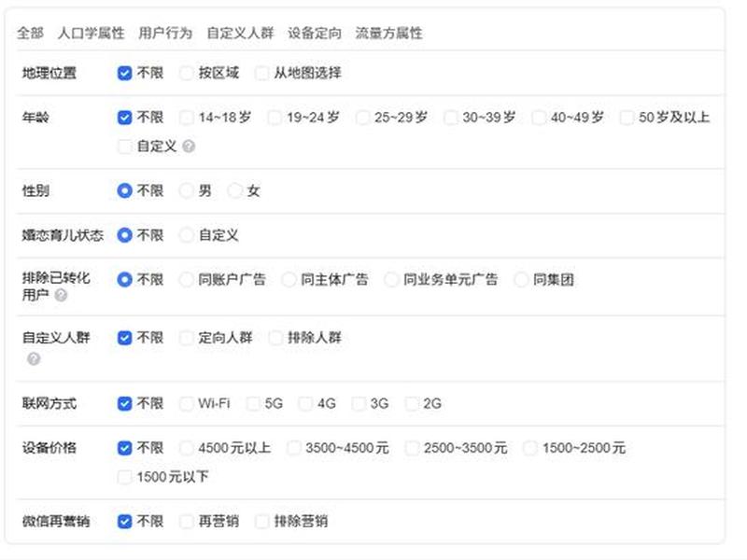The width and height of the screenshot is (747, 560).
Task: Check 1500元以下 device price
Action: pyautogui.click(x=124, y=477)
